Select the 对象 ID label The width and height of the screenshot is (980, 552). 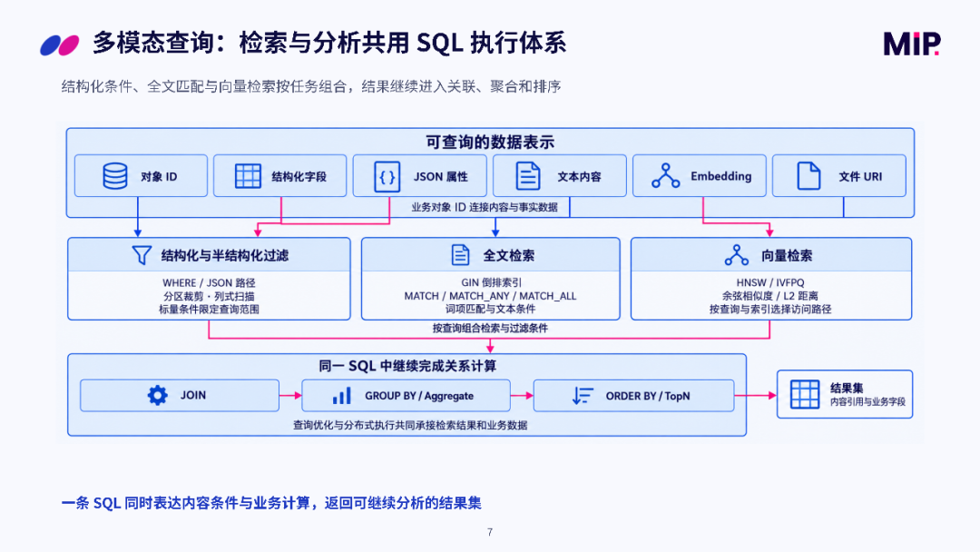(159, 177)
